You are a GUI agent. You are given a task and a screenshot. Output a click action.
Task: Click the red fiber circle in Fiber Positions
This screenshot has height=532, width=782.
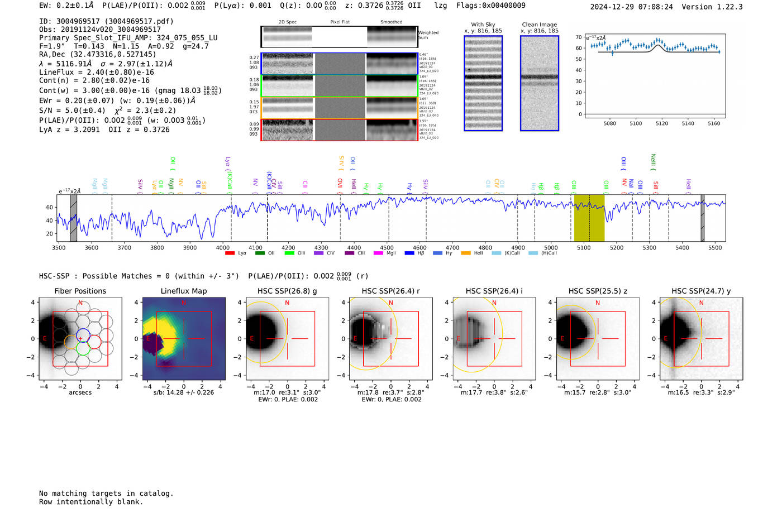click(x=94, y=342)
